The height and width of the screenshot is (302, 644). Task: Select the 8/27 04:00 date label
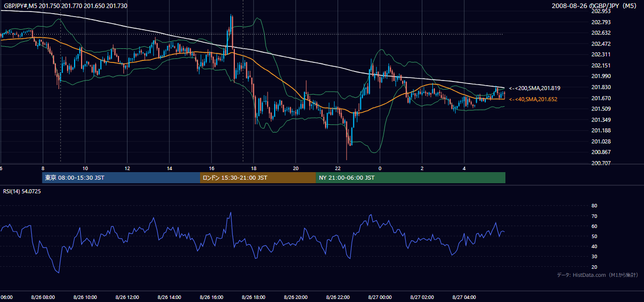[464, 297]
